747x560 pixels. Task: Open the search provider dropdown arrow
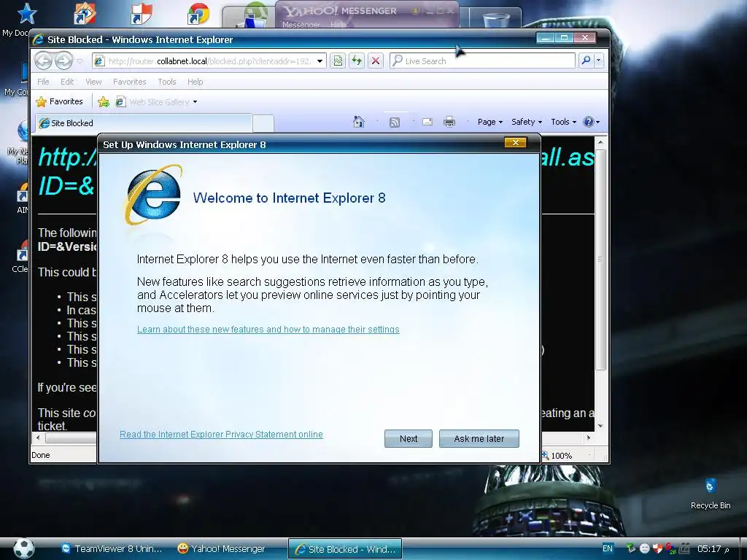(598, 61)
